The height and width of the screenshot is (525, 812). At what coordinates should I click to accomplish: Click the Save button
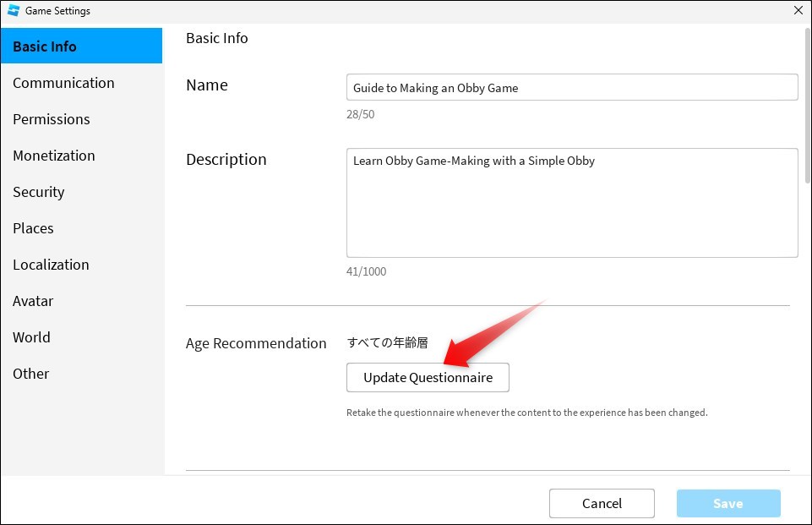click(x=728, y=503)
